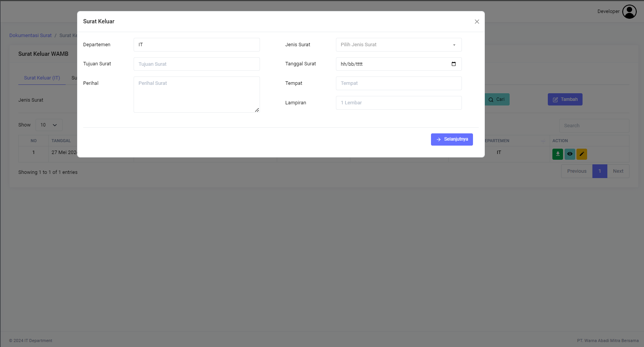Click the green download action icon

(x=557, y=154)
